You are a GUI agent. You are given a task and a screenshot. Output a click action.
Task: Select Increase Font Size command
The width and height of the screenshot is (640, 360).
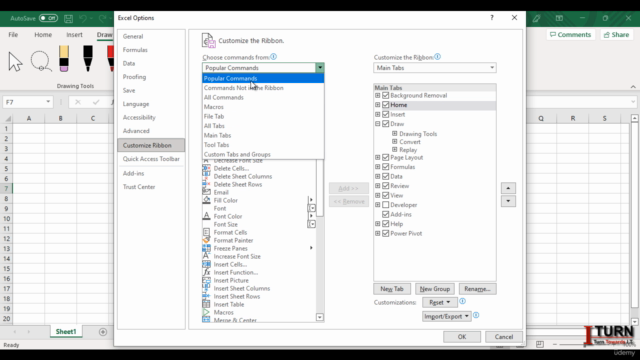coord(237,256)
